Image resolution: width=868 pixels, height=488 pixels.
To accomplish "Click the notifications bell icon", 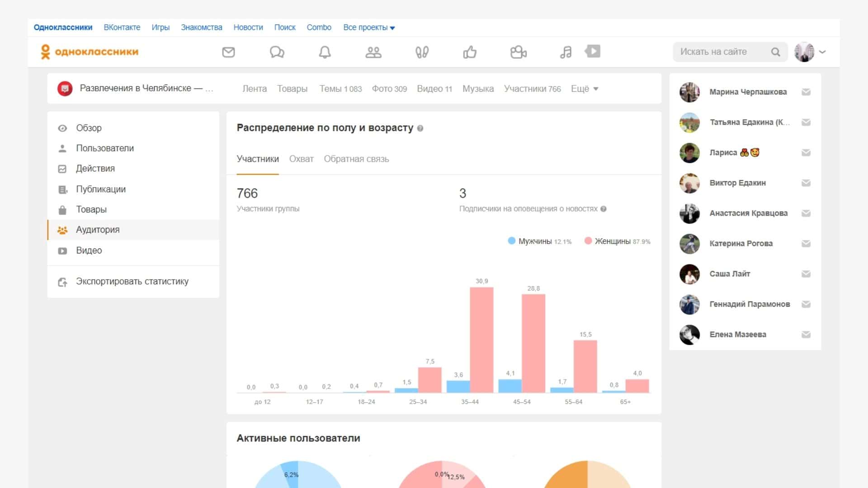I will coord(325,52).
